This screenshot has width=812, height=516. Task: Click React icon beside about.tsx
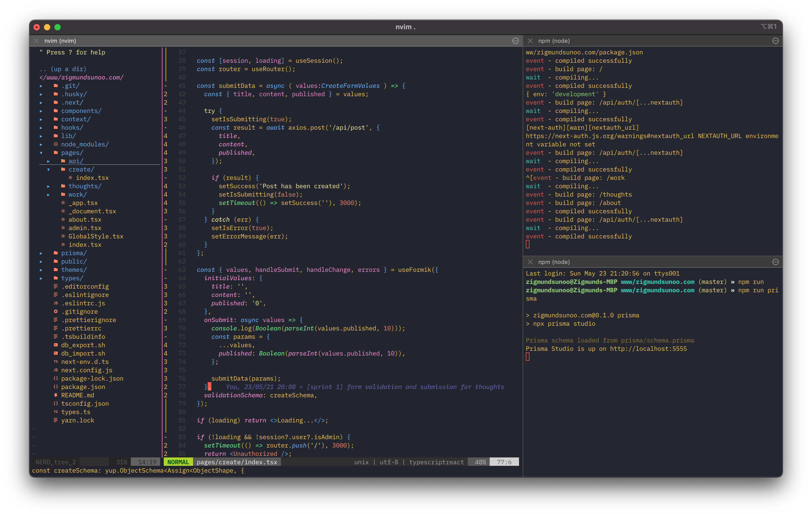[63, 219]
